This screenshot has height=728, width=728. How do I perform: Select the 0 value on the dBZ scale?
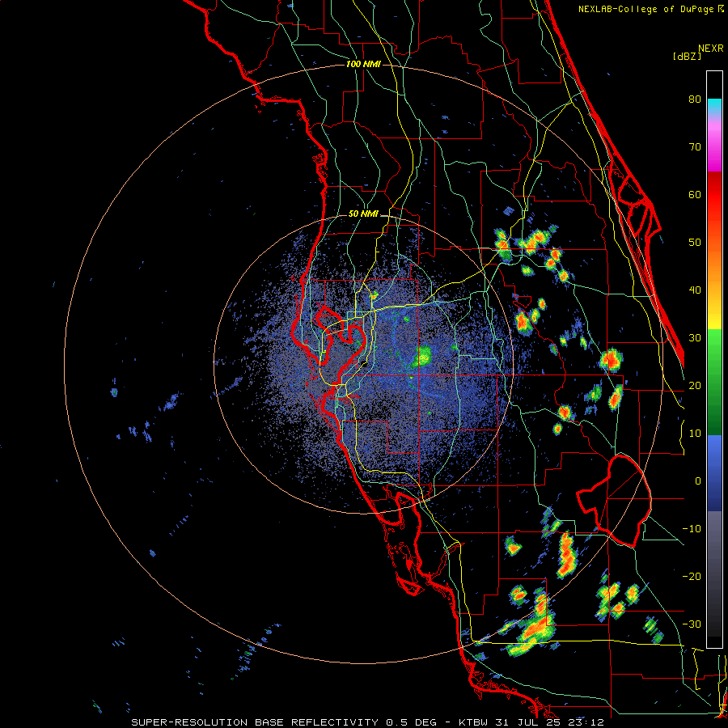coord(698,481)
